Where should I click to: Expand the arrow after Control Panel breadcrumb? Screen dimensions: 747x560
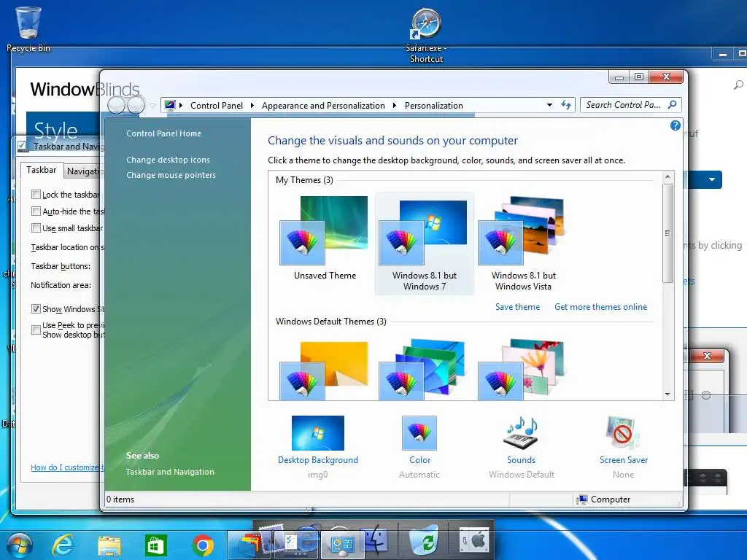coord(252,105)
